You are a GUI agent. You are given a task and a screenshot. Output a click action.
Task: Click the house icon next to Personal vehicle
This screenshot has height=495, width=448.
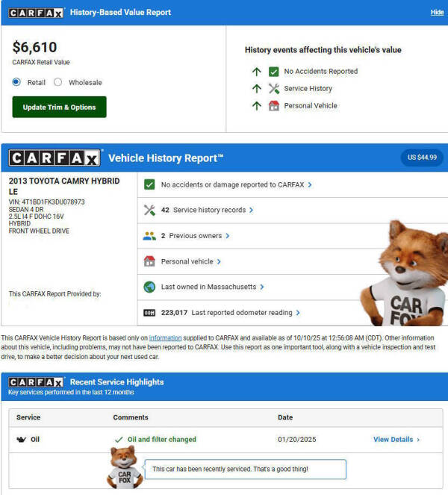point(149,261)
